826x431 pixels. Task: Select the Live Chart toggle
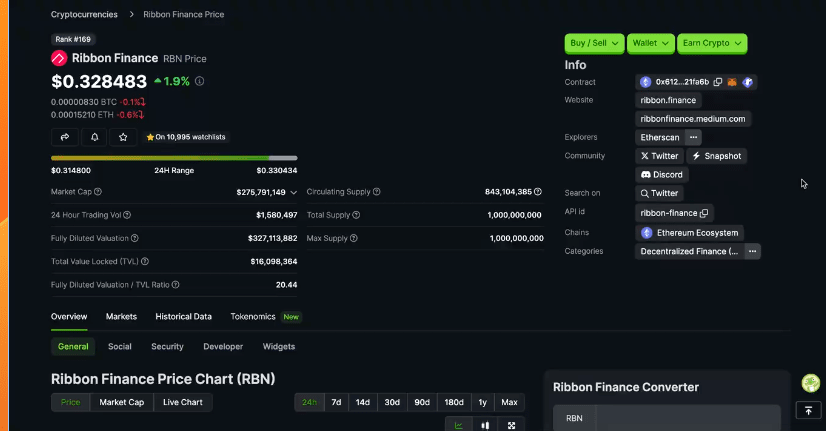pos(183,402)
